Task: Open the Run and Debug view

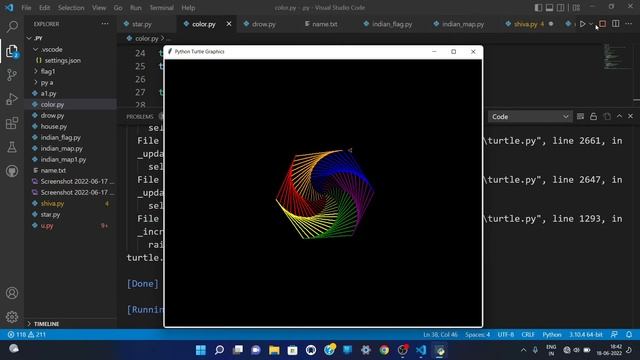Action: (x=12, y=99)
